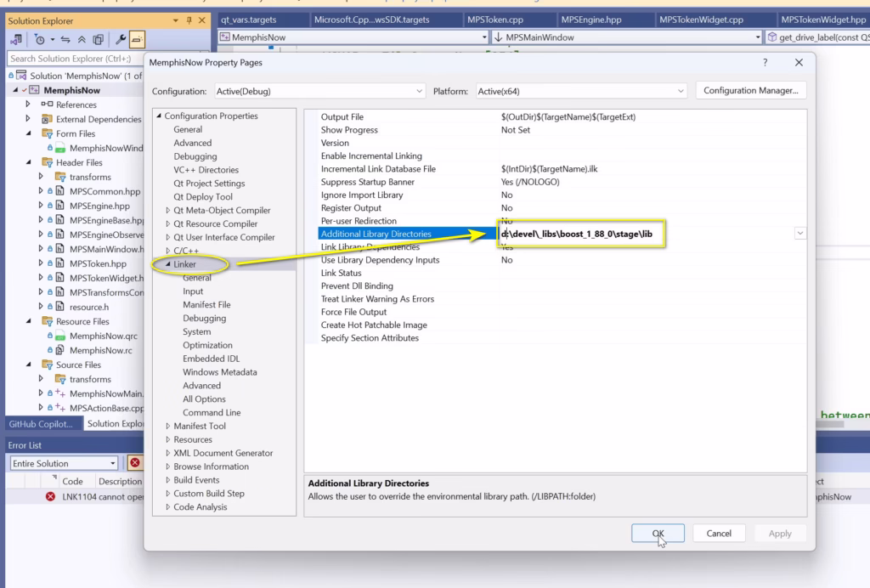Edit the Additional Library Directories path field
Image resolution: width=870 pixels, height=588 pixels.
pos(581,233)
